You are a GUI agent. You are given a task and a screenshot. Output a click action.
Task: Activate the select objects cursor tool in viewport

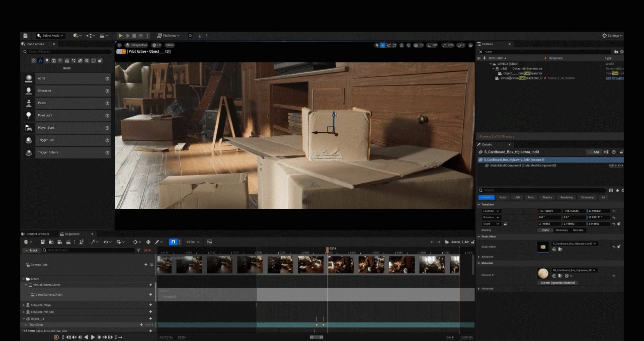coord(377,45)
